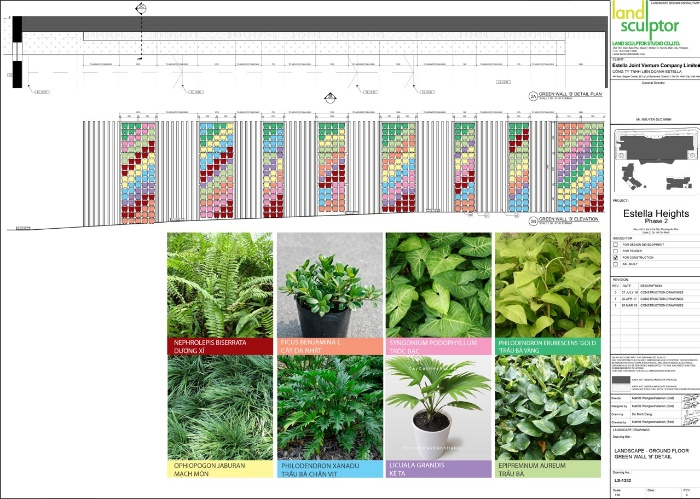
Task: Click the section marker above the elevation
Action: 330,98
